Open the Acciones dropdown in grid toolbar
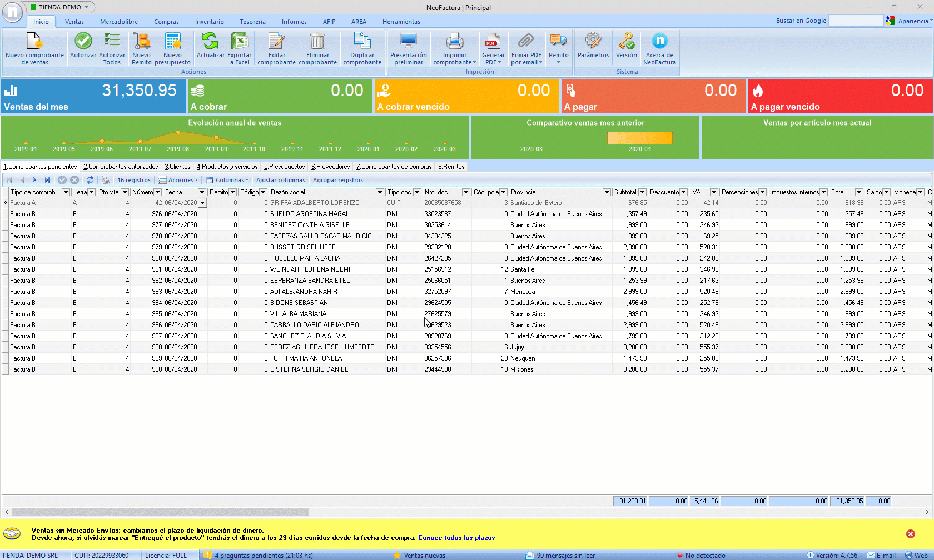Viewport: 934px width, 560px height. click(x=178, y=180)
